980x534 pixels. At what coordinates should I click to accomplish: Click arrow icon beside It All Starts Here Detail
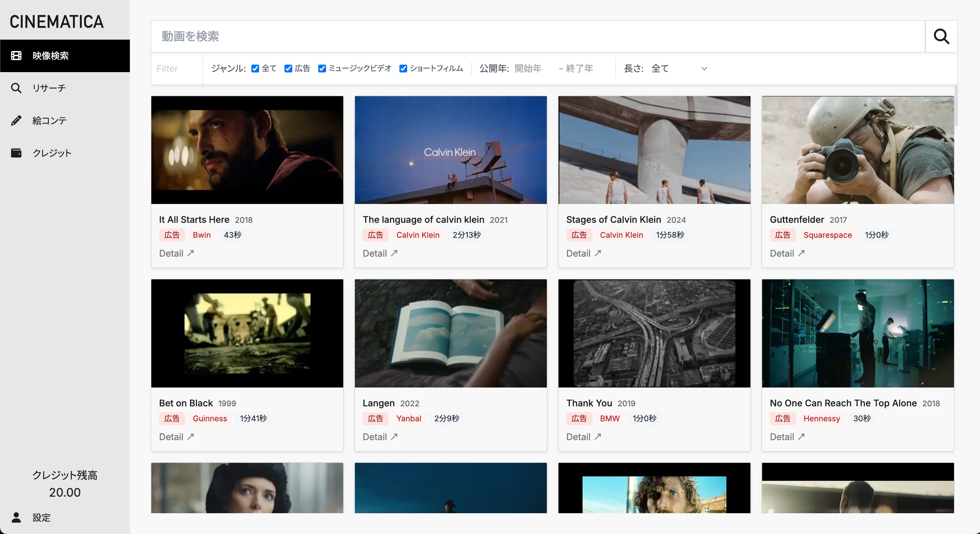[x=191, y=253]
